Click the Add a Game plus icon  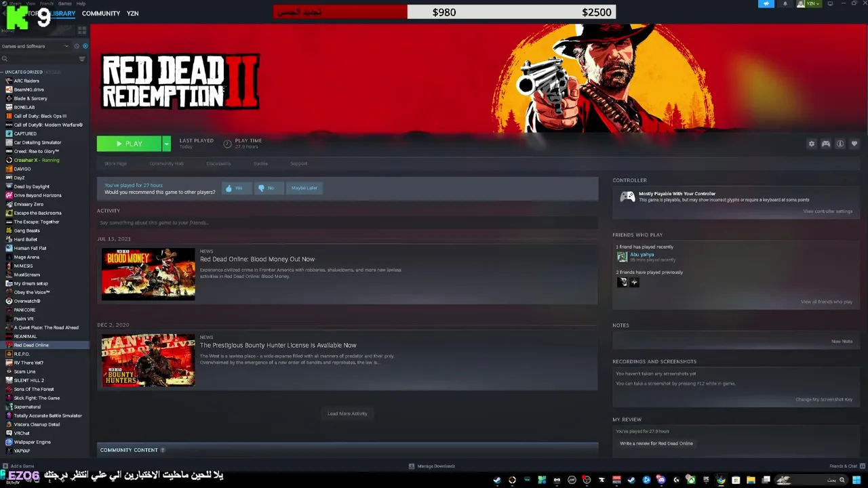coord(5,466)
